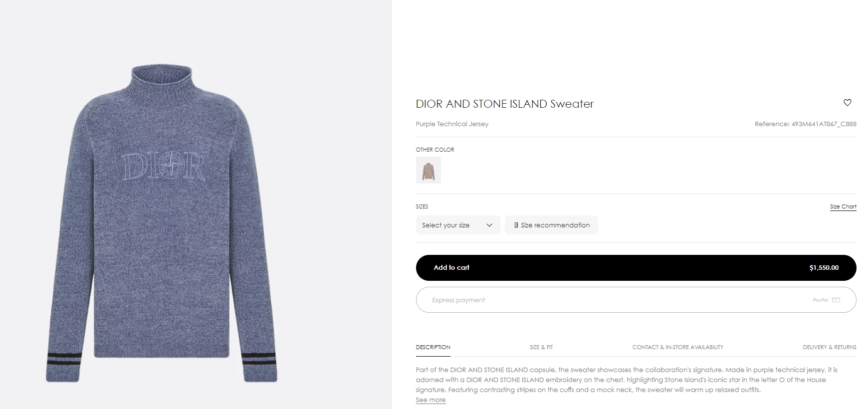Click the DIOR AND STONE ISLAND Sweater title

(x=504, y=104)
